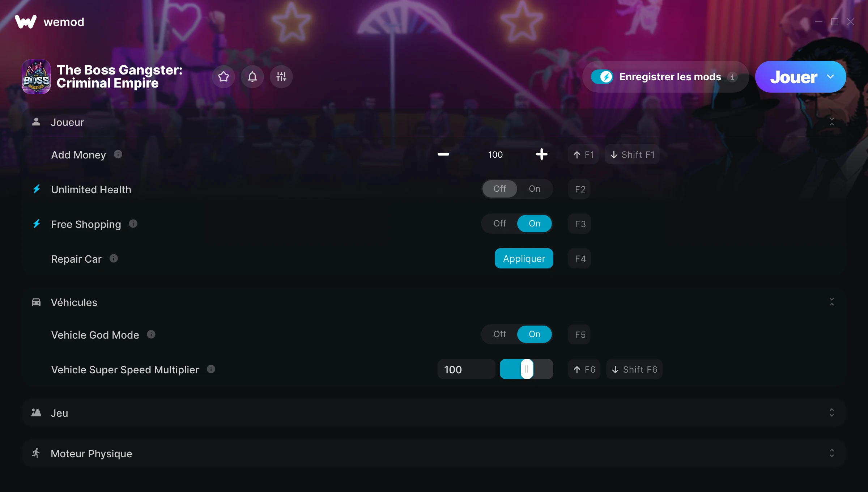Switch Free Shopping to Off
The width and height of the screenshot is (868, 492).
coord(499,224)
